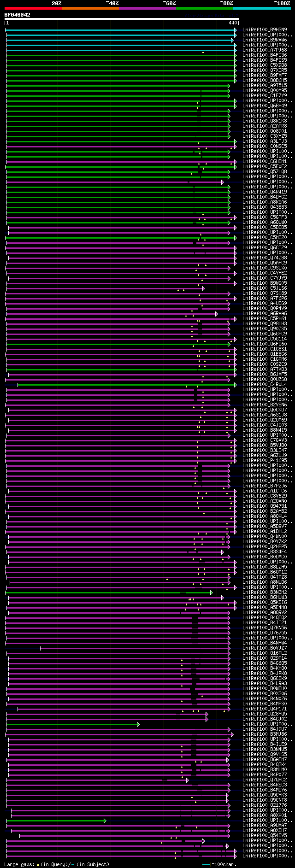Select label UniRef100_C4R0L4
The image size is (295, 868).
pyautogui.click(x=265, y=385)
